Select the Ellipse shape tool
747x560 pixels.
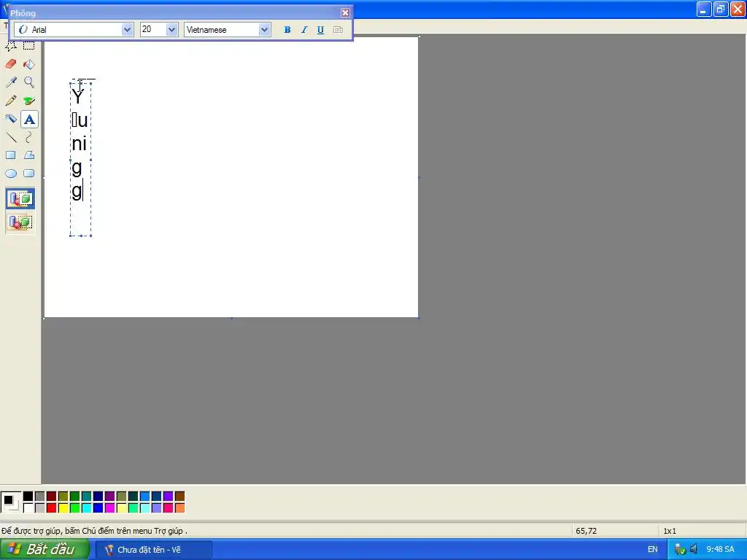coord(11,174)
